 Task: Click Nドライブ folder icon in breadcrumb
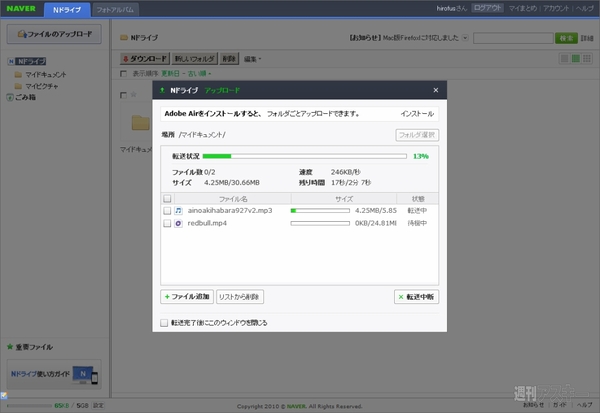[124, 37]
